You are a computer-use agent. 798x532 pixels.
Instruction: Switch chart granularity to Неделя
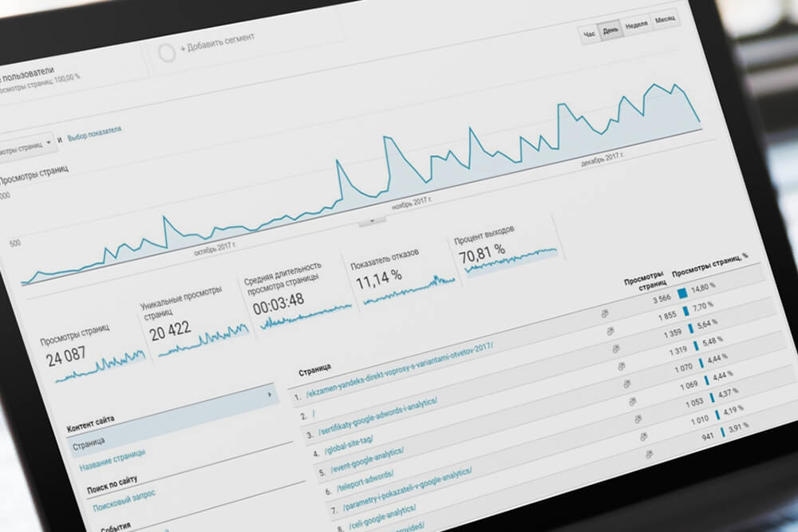(x=637, y=26)
